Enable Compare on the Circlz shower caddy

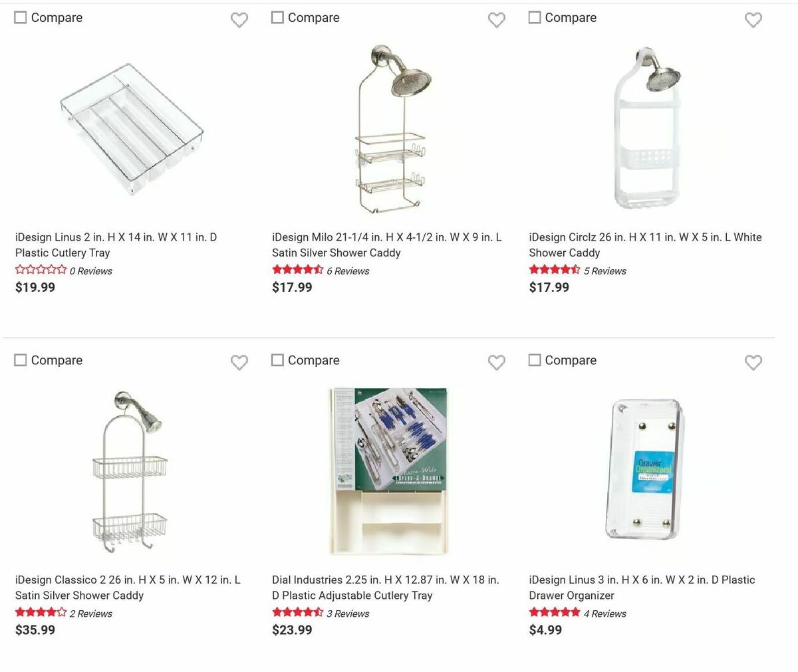point(534,17)
